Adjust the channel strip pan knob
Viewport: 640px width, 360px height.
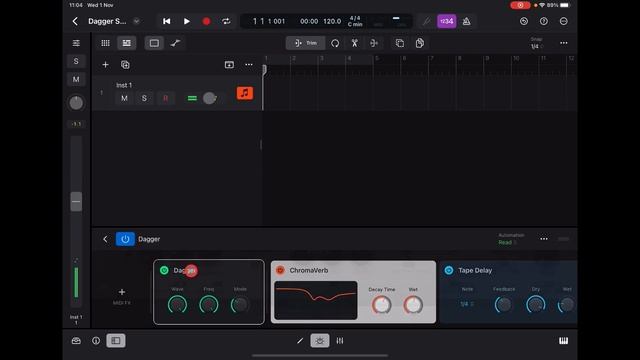click(x=76, y=103)
